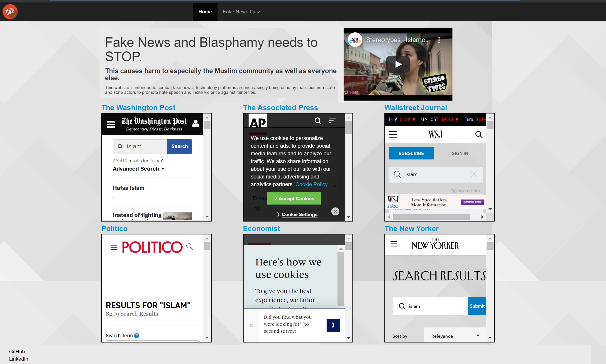Open The New Yorker hamburger menu
The width and height of the screenshot is (606, 364).
pos(394,244)
